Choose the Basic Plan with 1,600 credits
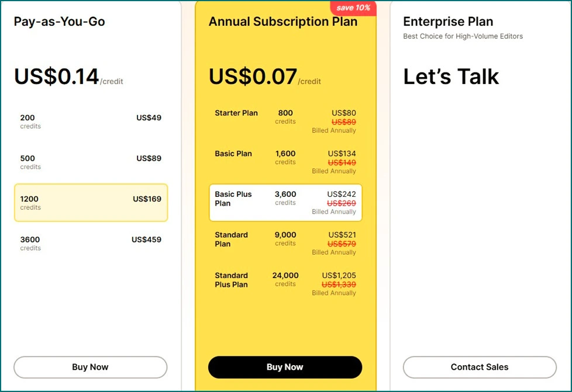This screenshot has width=572, height=392. click(285, 162)
